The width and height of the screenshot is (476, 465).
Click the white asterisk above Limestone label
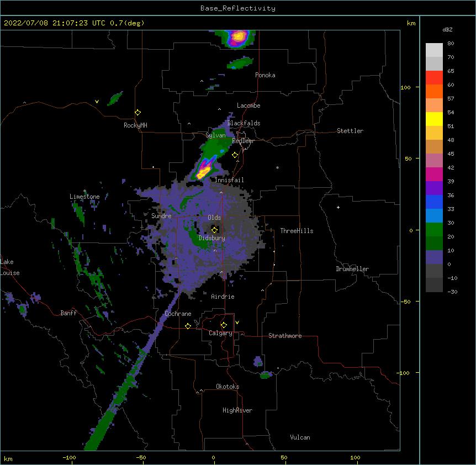coord(85,191)
